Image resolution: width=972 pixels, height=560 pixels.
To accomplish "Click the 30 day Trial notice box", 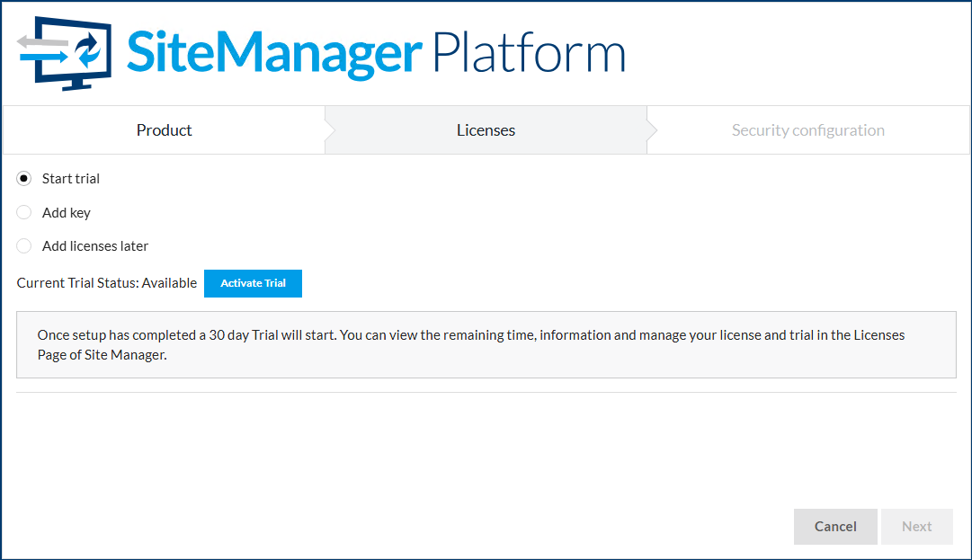I will point(486,344).
